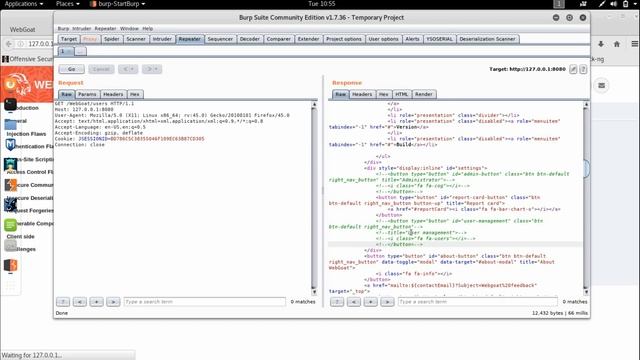The image size is (640, 360).
Task: Open the Decoder tab
Action: pos(249,39)
